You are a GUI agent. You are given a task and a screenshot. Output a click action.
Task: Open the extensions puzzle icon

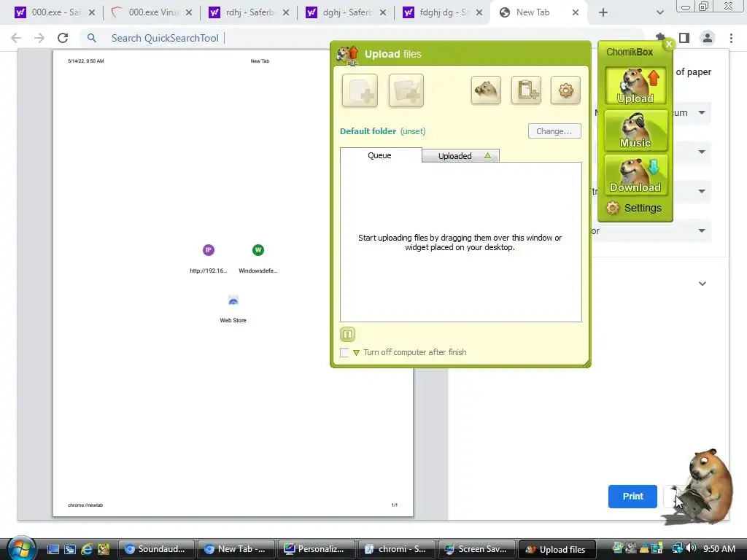(660, 37)
